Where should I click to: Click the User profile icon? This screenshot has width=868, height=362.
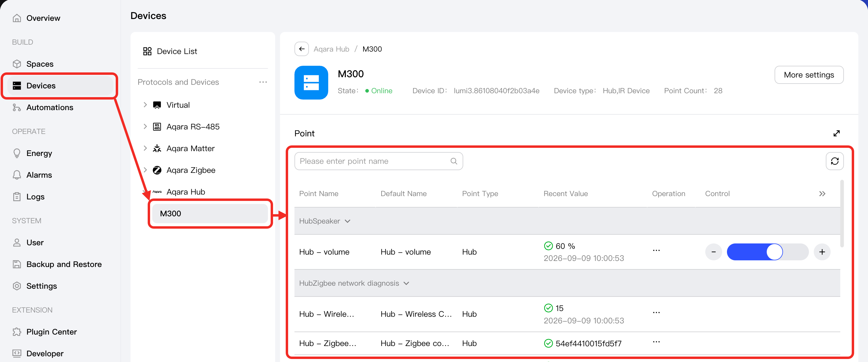(17, 242)
